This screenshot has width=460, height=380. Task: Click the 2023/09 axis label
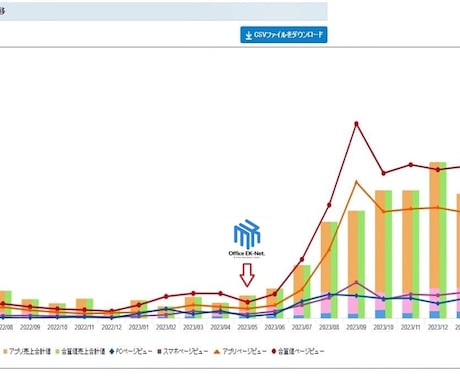click(356, 327)
